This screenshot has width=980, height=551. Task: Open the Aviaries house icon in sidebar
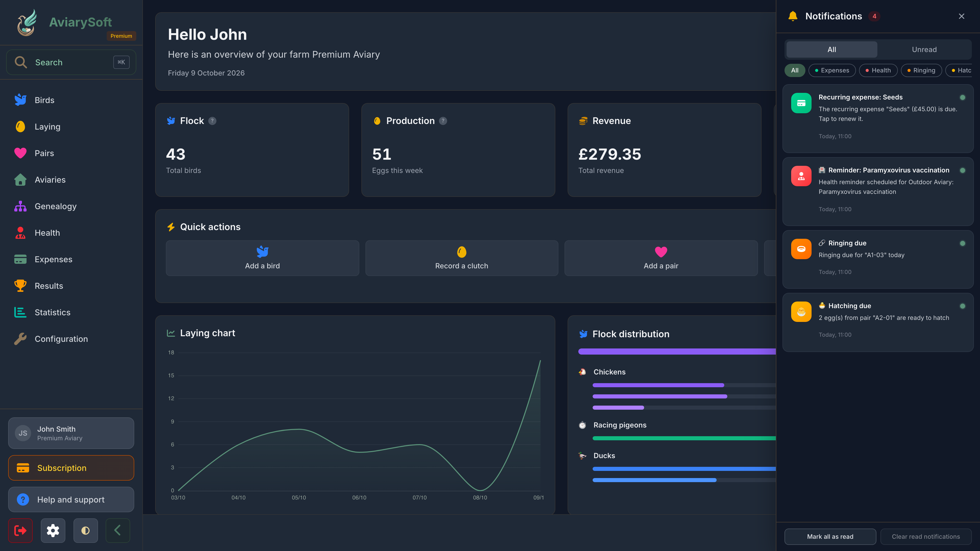click(20, 180)
